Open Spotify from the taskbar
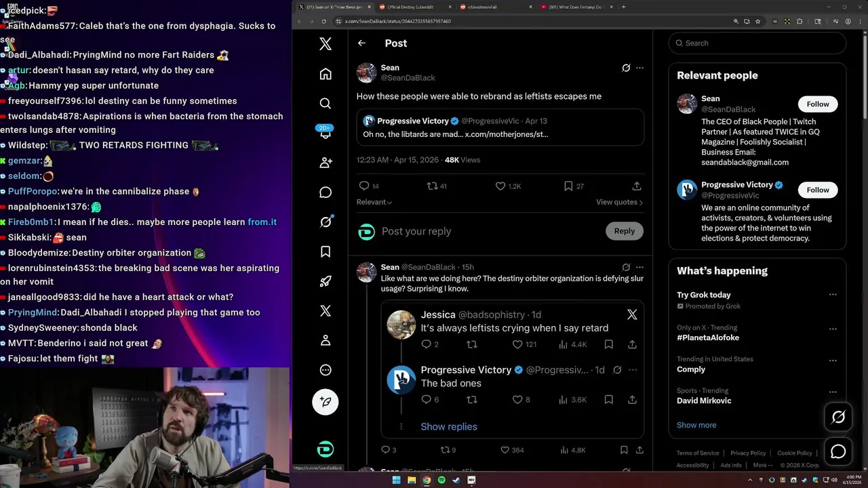The image size is (868, 488). tap(441, 480)
